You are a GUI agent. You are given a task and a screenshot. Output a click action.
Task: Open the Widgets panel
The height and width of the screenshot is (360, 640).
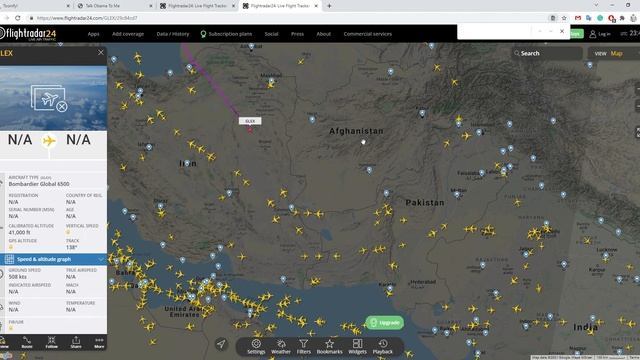click(357, 346)
